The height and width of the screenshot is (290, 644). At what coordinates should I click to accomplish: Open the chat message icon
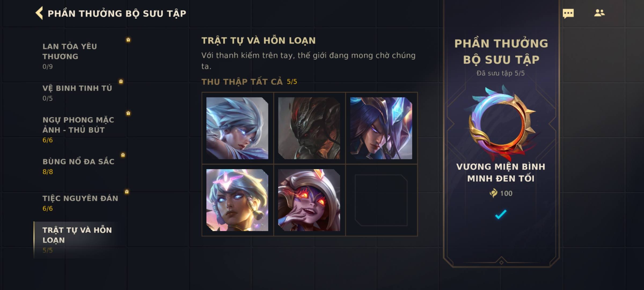pyautogui.click(x=568, y=13)
